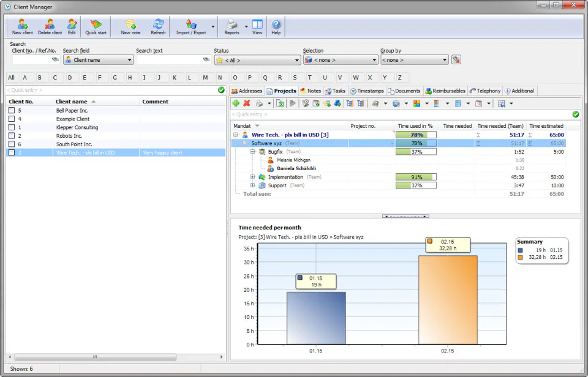588x377 pixels.
Task: Click the blue 01.15 chart bar
Action: 316,318
